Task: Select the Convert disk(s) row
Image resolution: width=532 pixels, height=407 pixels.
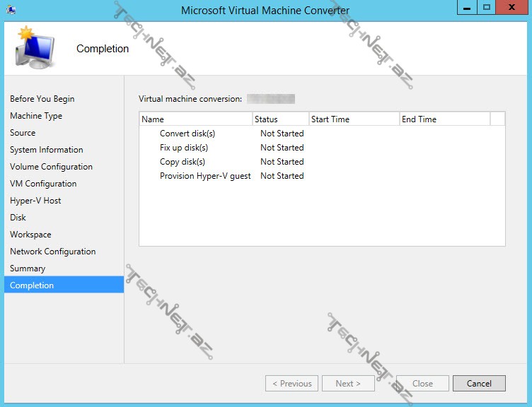Action: tap(187, 134)
